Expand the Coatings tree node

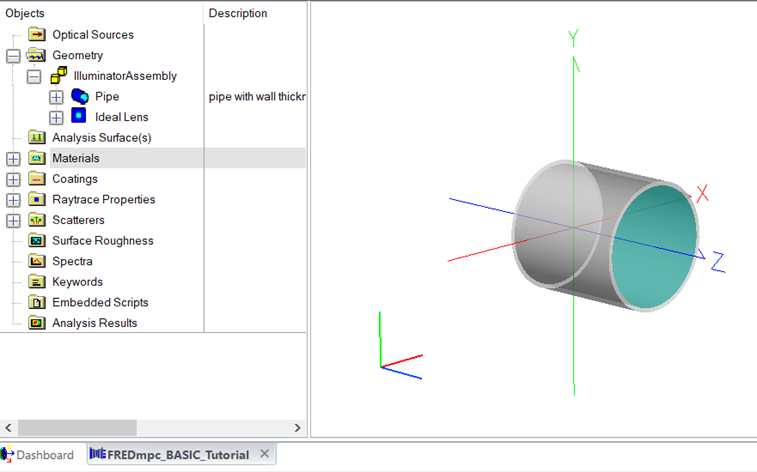[x=13, y=179]
